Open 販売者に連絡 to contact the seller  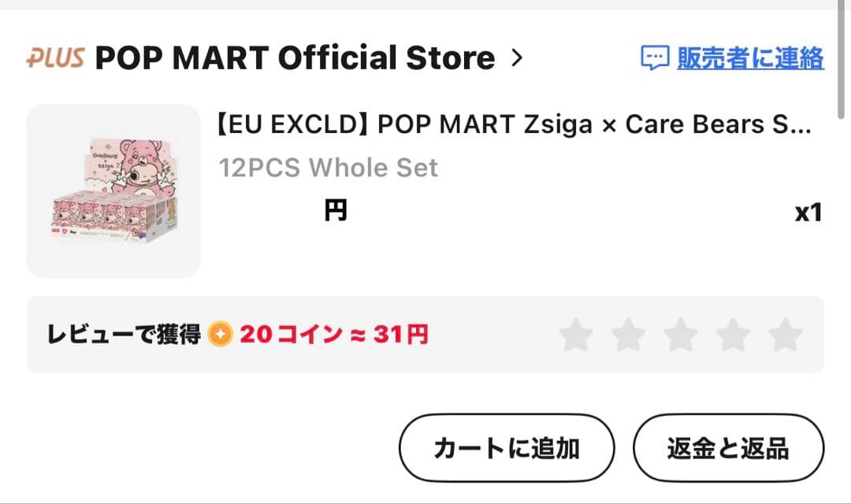749,57
